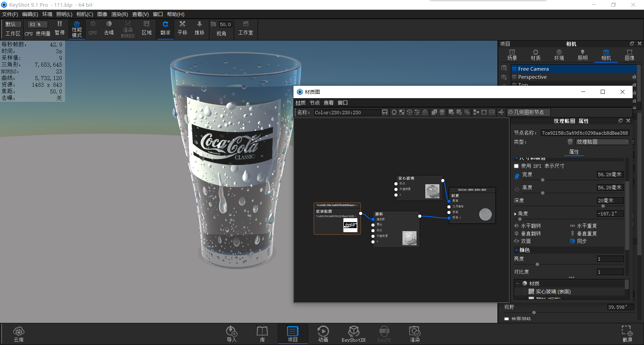Open the workspace dropdown showing 默认

12,24
